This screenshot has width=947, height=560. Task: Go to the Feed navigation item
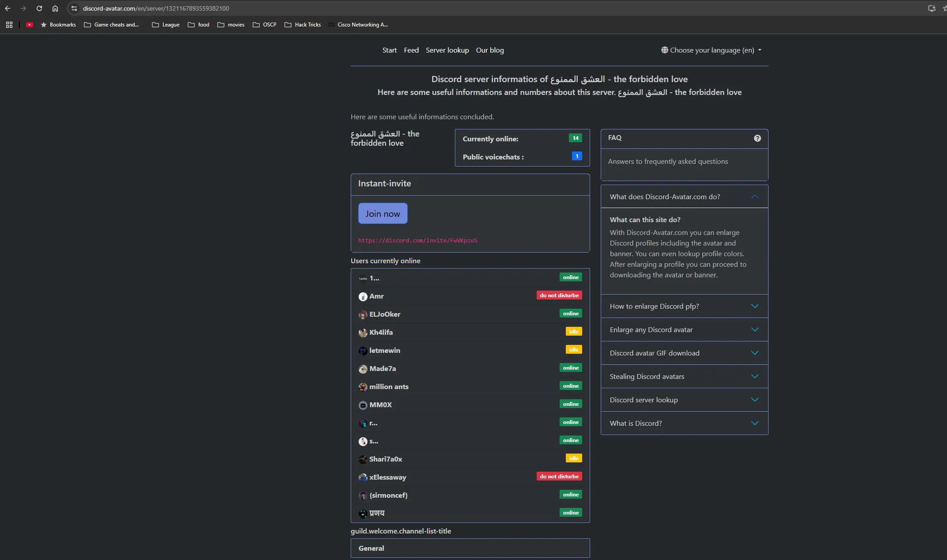411,50
